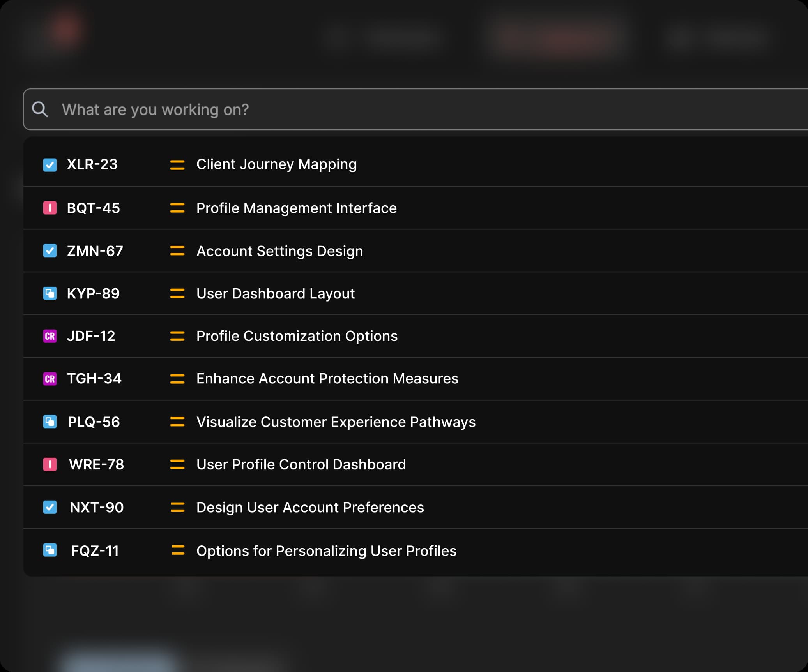Click the CR icon beside TGH-34
Image resolution: width=808 pixels, height=672 pixels.
(x=50, y=379)
